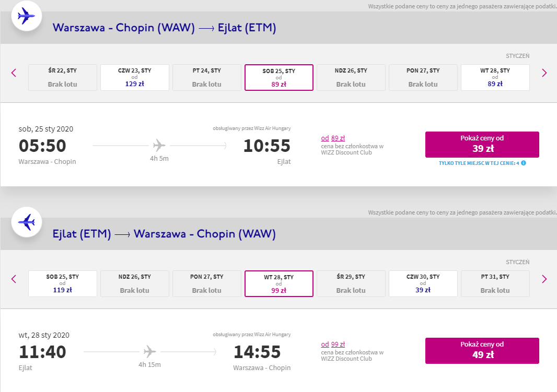The image size is (557, 392).
Task: Click outbound date Wednesday 22 Jan without flight
Action: click(x=63, y=77)
